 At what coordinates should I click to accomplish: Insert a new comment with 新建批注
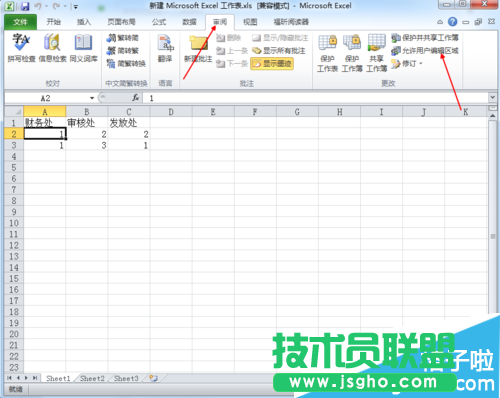pos(198,49)
